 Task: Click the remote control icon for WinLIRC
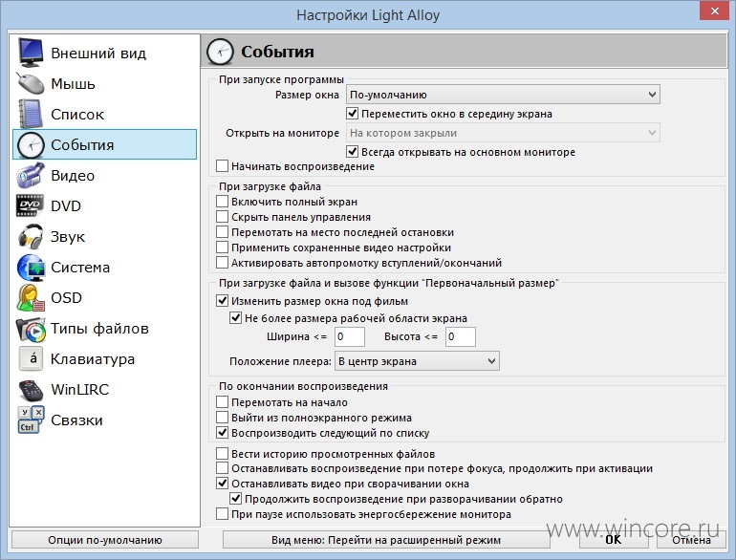[x=31, y=390]
